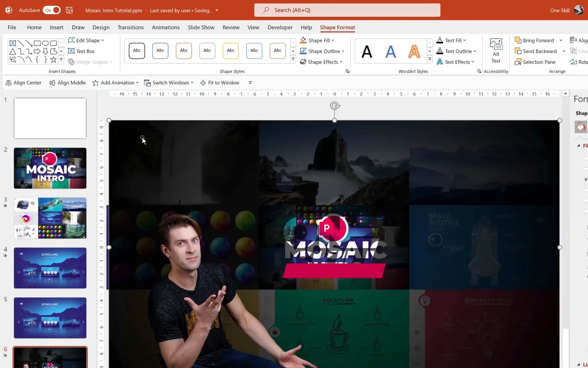Open the Shape Effects dropdown
The width and height of the screenshot is (588, 368).
[321, 62]
